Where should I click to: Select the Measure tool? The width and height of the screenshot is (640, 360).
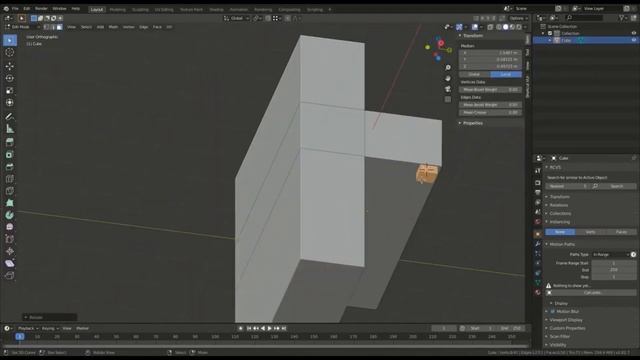(x=10, y=129)
